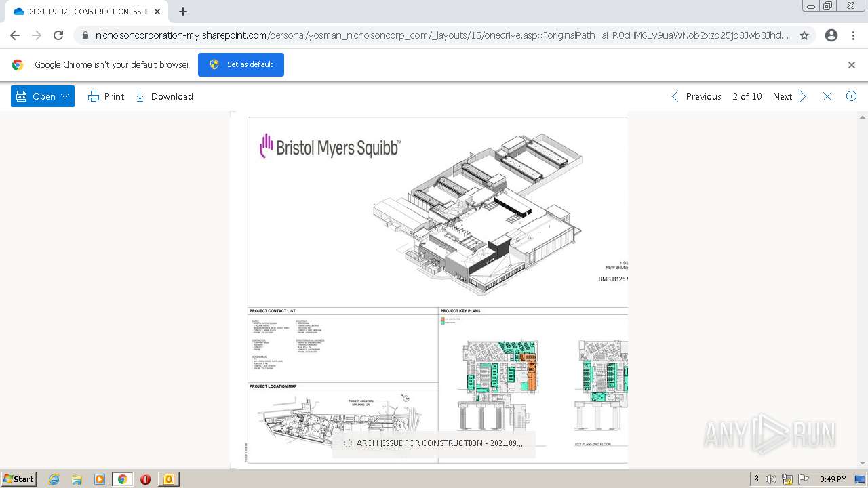Click the PROJECT KEY PLANS heading

tap(460, 311)
